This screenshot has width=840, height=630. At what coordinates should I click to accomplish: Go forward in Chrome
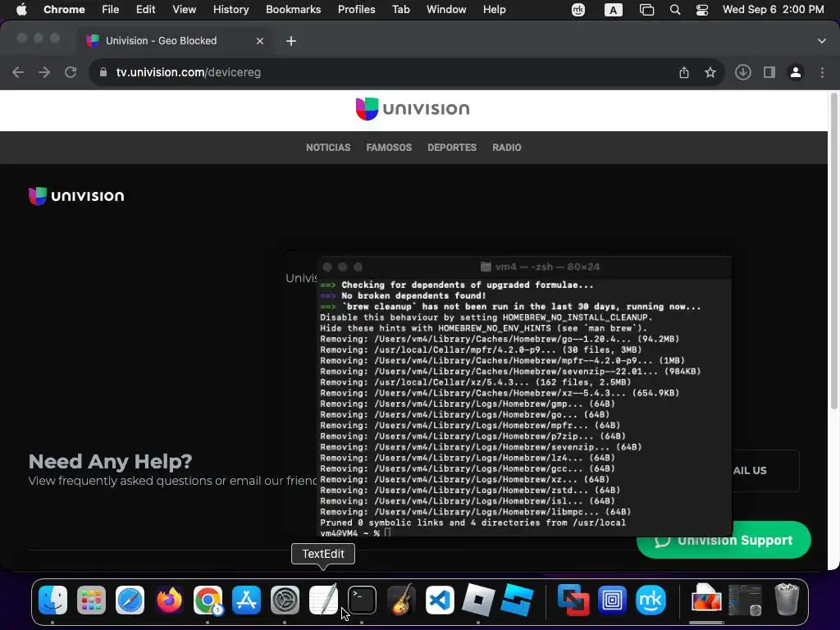pos(44,72)
